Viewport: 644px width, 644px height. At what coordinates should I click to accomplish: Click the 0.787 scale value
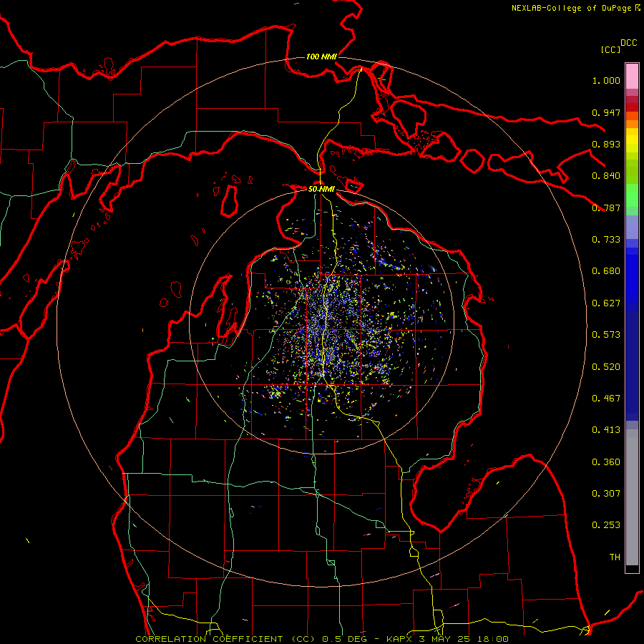pos(606,208)
